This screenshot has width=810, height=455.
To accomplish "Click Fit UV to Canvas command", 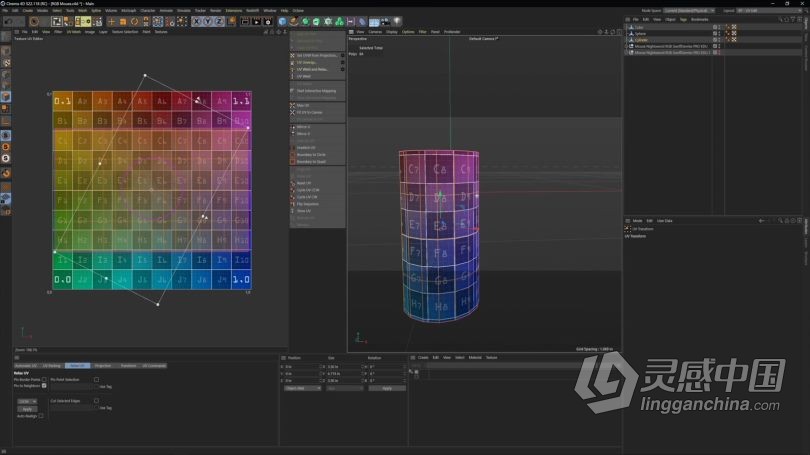I will pyautogui.click(x=309, y=112).
